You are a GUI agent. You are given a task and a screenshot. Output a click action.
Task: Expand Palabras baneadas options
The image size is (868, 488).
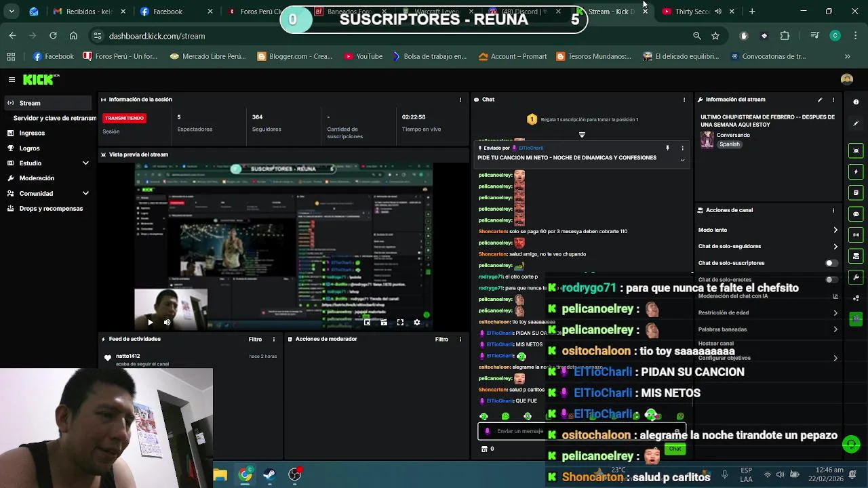tap(835, 329)
